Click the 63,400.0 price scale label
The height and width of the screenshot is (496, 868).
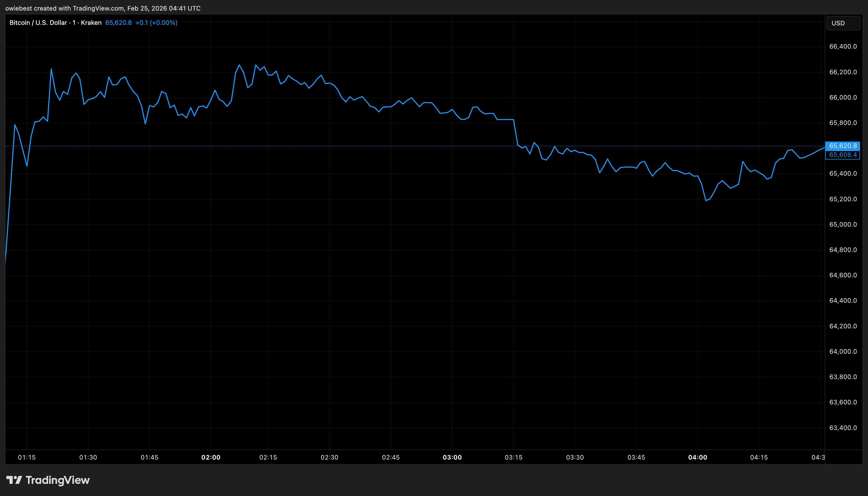843,428
